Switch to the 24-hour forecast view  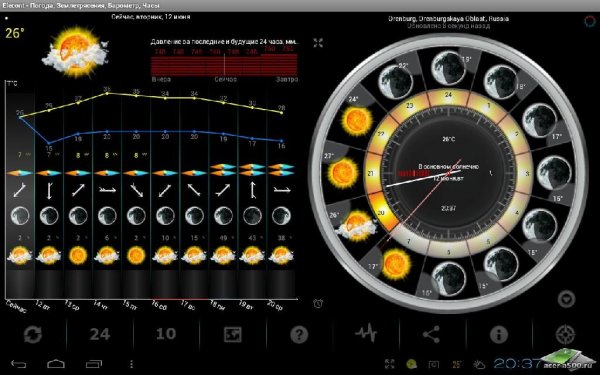[x=100, y=335]
